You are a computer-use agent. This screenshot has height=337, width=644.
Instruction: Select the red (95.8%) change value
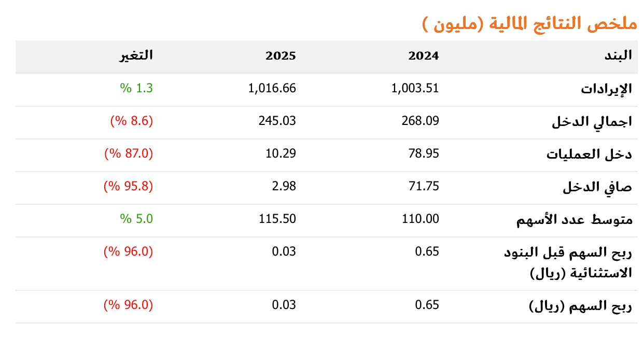click(129, 186)
